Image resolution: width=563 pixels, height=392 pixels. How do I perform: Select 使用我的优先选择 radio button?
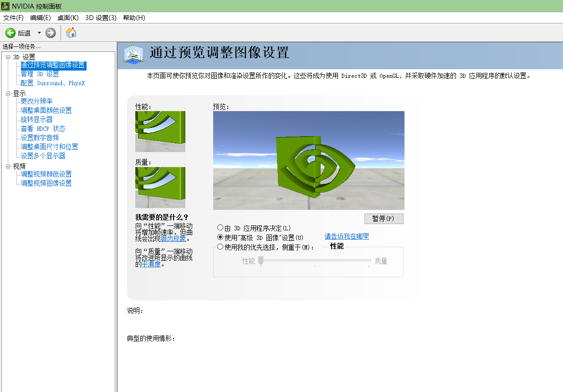click(220, 247)
